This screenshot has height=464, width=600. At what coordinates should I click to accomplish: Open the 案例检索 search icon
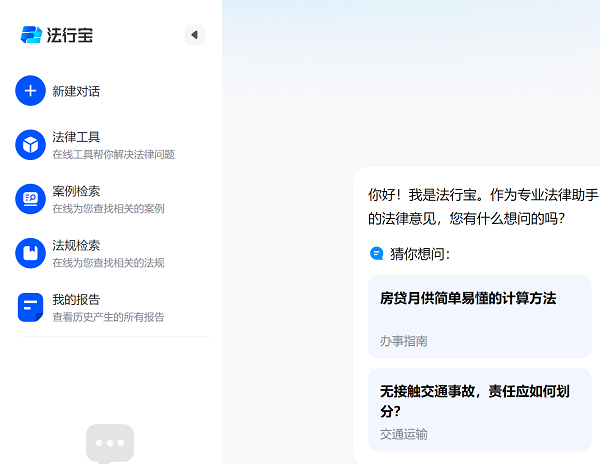(31, 199)
